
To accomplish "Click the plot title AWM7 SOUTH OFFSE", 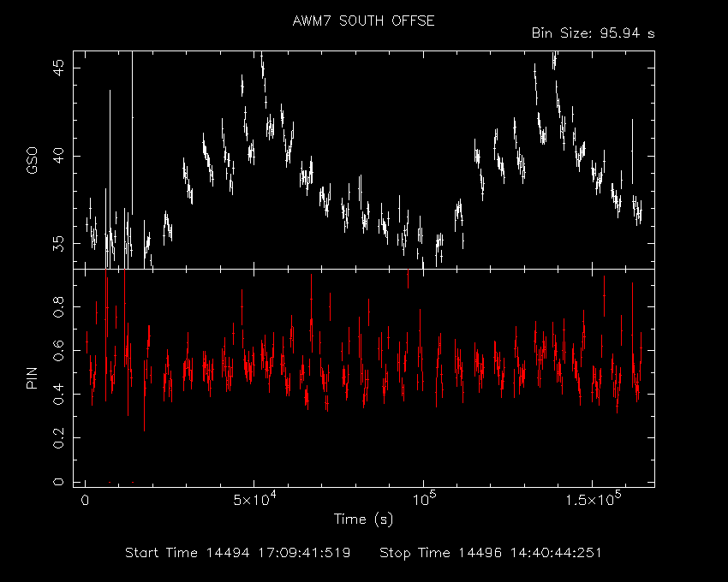I will (x=363, y=21).
